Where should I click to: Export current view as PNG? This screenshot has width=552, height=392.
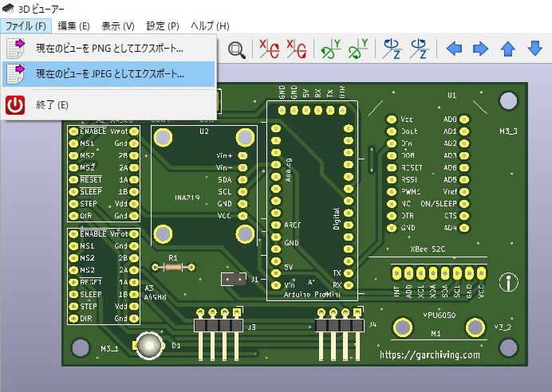pyautogui.click(x=108, y=49)
